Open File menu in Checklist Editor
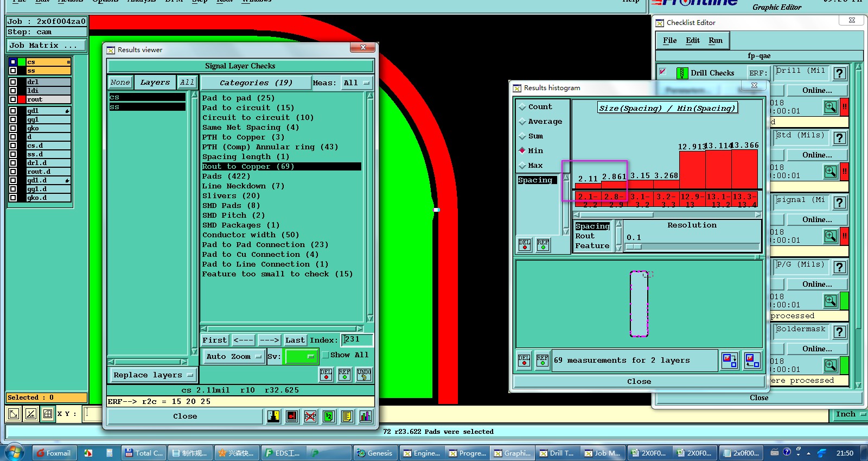868x461 pixels. (669, 41)
